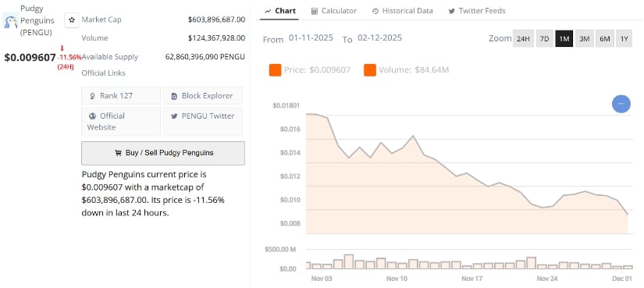Open the PENGU Twitter link
This screenshot has width=644, height=288.
[203, 121]
